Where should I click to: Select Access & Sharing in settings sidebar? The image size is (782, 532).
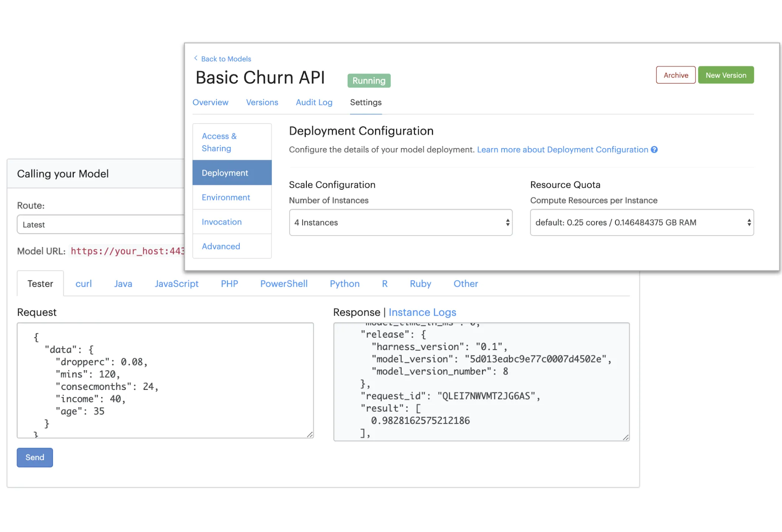219,142
